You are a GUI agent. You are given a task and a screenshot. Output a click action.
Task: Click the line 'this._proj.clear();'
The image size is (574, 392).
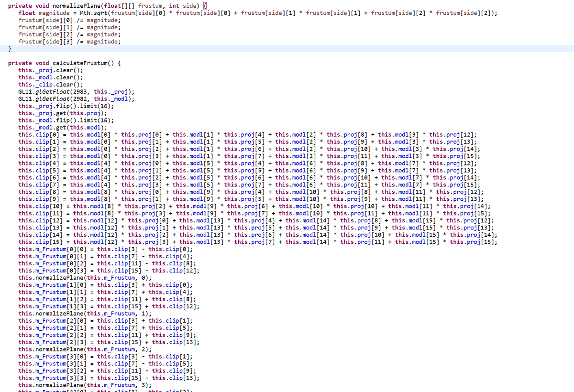pyautogui.click(x=51, y=70)
